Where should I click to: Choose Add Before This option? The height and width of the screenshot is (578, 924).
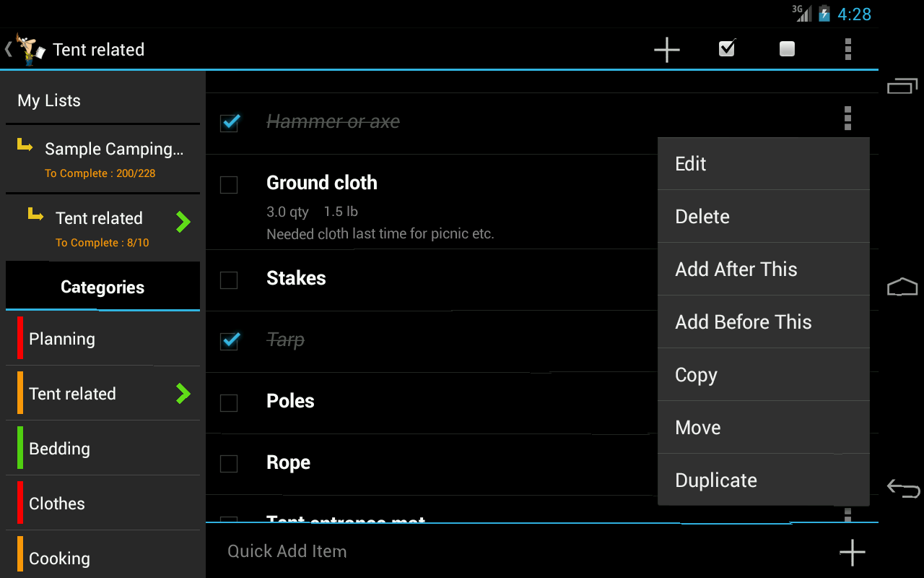click(x=764, y=322)
